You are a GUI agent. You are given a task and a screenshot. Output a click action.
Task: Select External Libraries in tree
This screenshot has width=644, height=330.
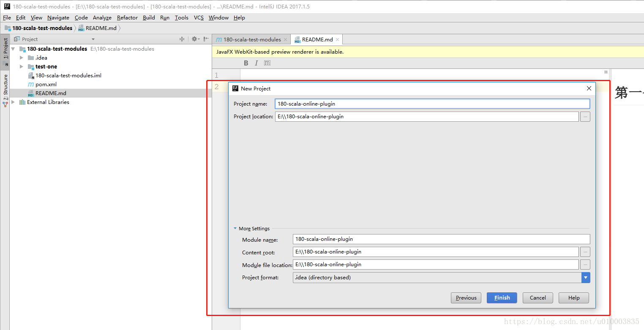tap(48, 102)
